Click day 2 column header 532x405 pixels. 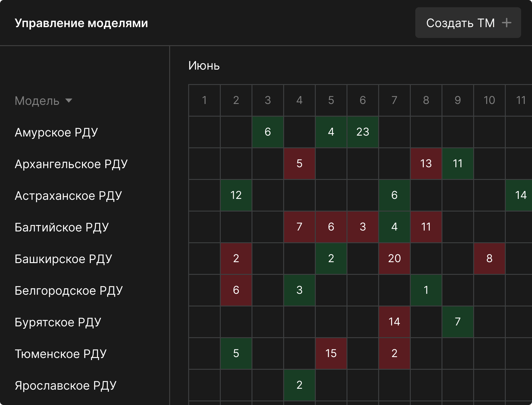(236, 100)
